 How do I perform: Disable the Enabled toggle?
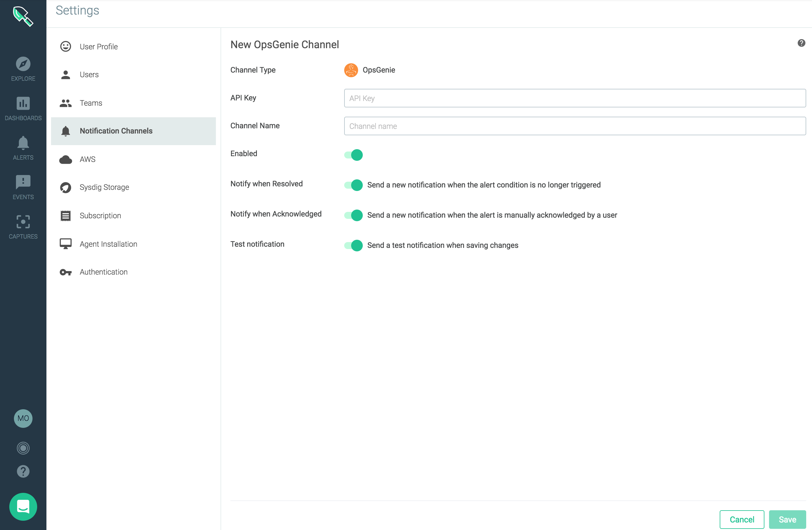click(353, 155)
